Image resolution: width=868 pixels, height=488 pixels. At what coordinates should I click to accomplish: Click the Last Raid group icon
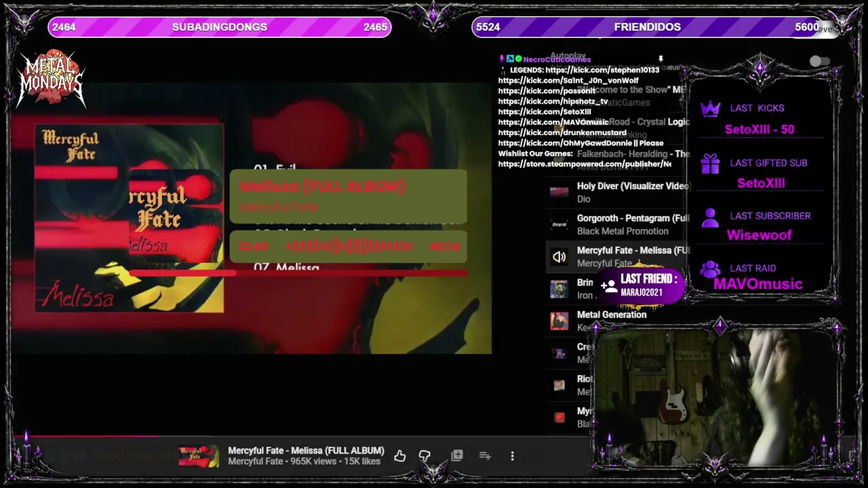(710, 269)
